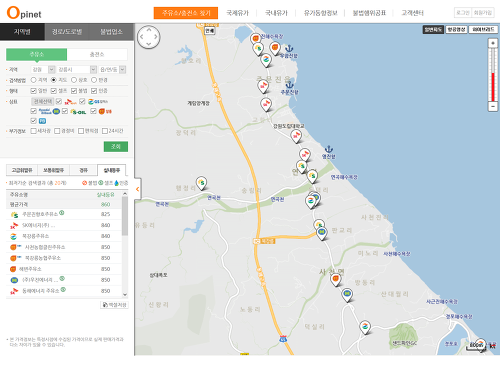Uncheck the S-OIL brand checkbox
The width and height of the screenshot is (500, 367).
65,111
